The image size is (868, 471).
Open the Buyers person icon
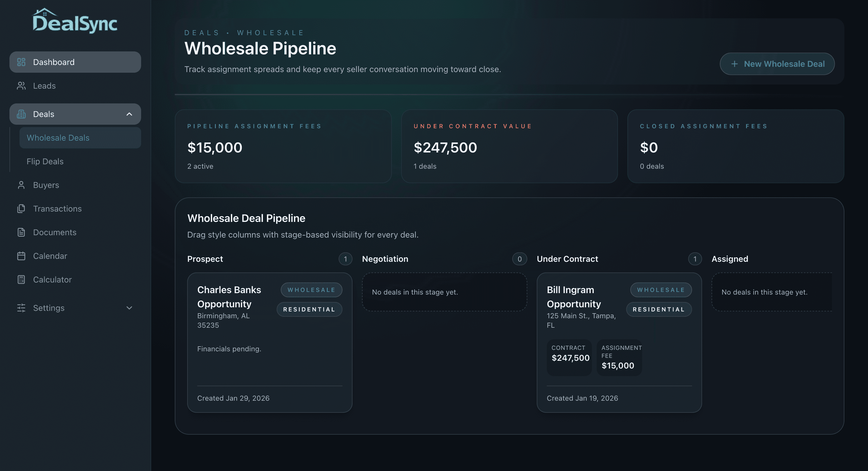click(21, 185)
